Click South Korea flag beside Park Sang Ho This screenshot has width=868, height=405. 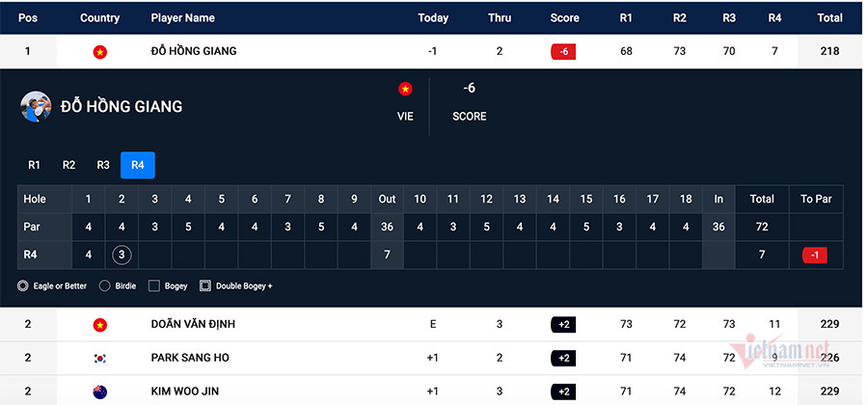click(x=99, y=358)
